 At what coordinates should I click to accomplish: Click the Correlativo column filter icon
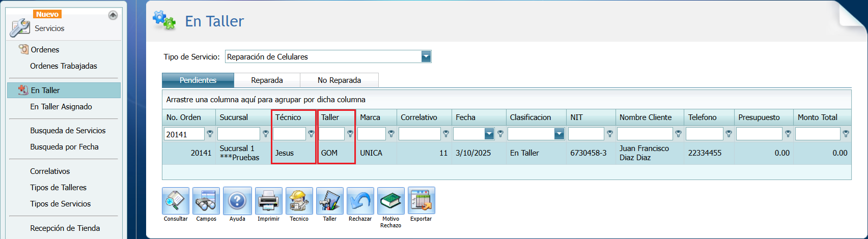446,134
